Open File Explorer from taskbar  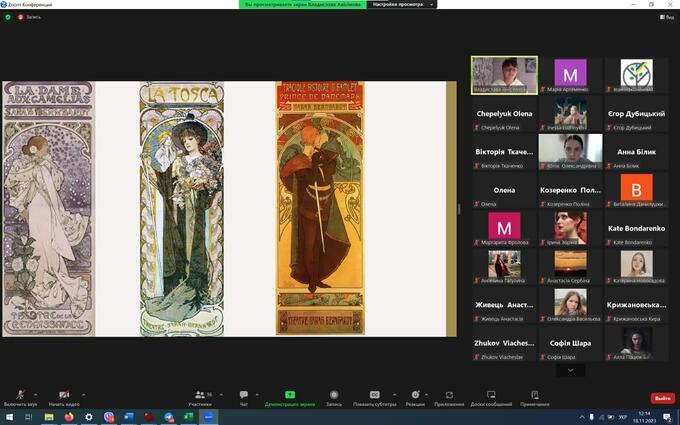(x=49, y=417)
